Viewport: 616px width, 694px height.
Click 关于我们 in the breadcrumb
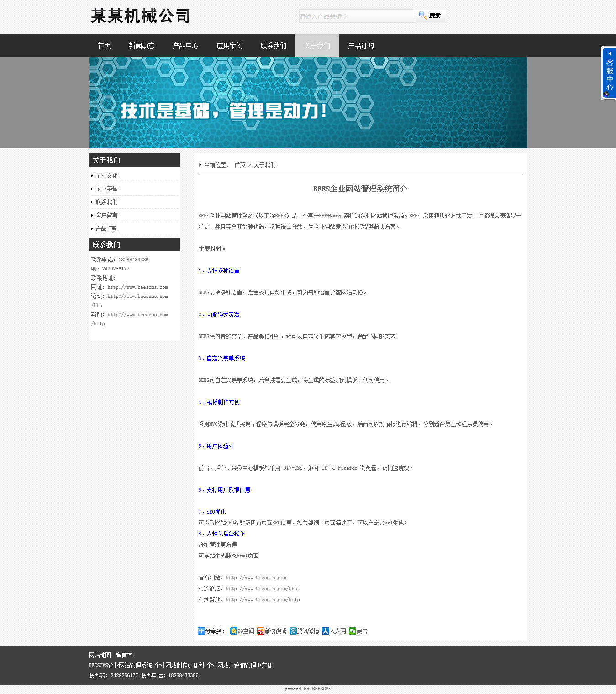pos(265,165)
